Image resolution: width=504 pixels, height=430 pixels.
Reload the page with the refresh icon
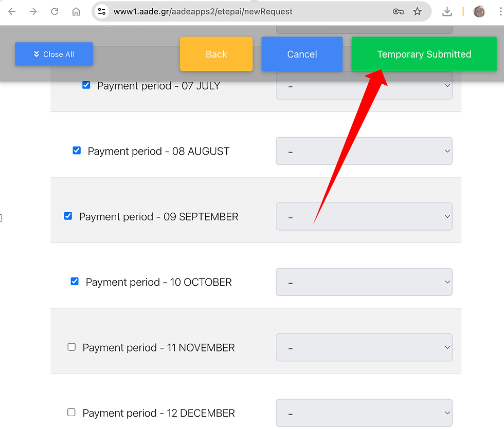(55, 12)
